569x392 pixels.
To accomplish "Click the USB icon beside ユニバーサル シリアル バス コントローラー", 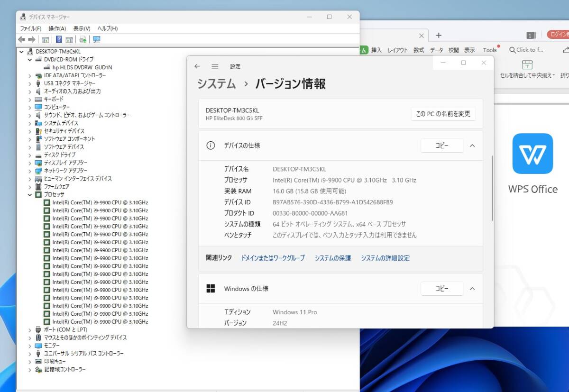I will (x=38, y=354).
